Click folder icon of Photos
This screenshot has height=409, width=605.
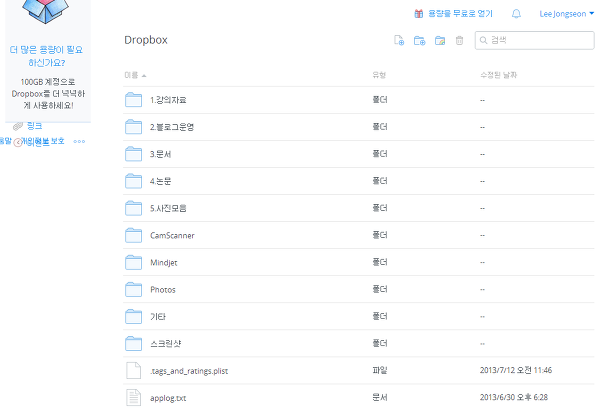pyautogui.click(x=134, y=289)
